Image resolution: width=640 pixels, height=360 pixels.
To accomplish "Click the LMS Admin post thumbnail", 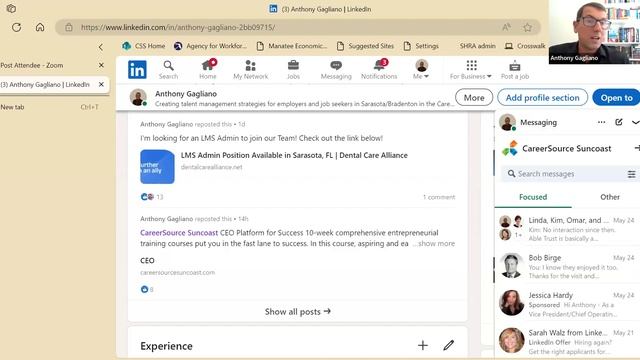I will 157,167.
